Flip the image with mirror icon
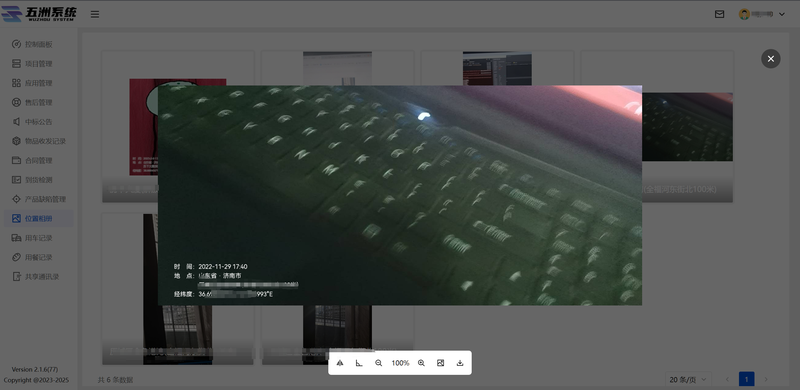Viewport: 800px width, 390px height. pos(340,363)
